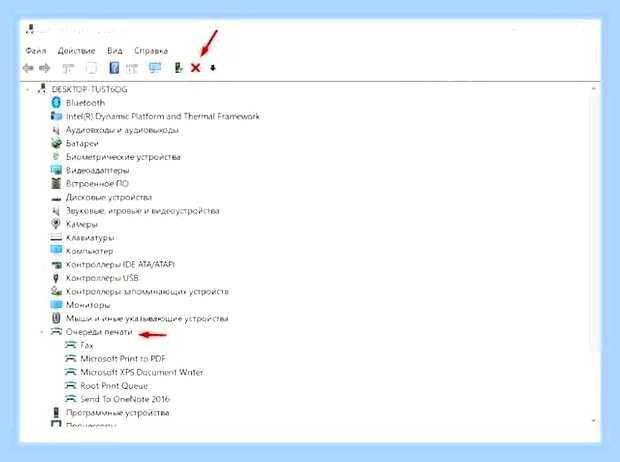
Task: Select Звуковые, игровые и видеоустройства
Action: coord(142,211)
